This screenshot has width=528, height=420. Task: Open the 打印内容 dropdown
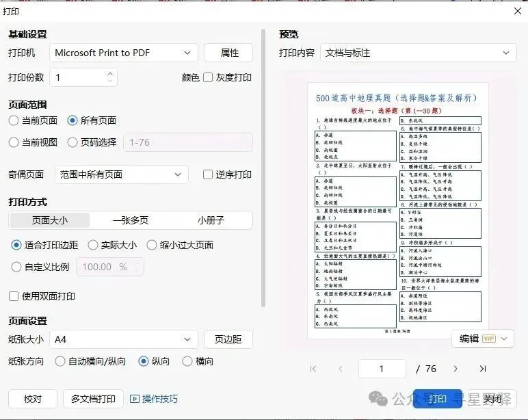(x=418, y=53)
